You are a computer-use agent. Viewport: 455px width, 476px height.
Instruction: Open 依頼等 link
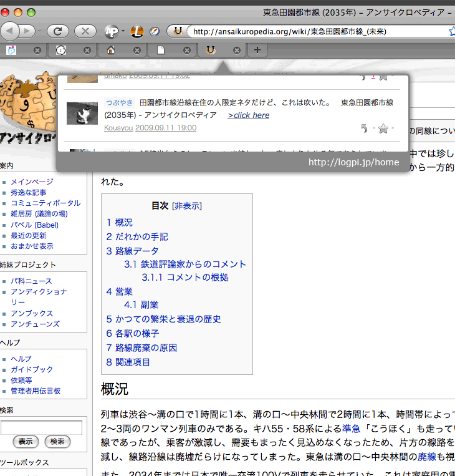(22, 381)
